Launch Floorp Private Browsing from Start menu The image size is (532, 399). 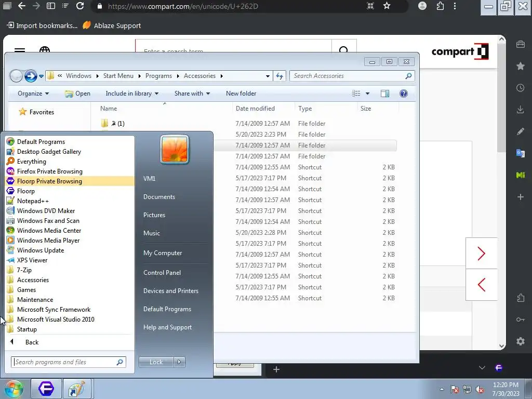point(70,181)
